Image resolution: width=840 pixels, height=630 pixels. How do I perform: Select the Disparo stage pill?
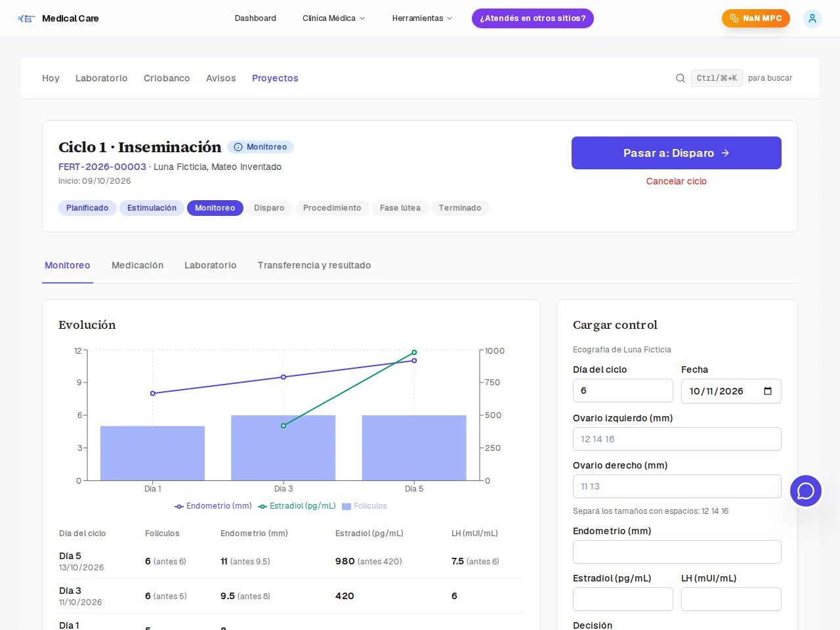[x=269, y=208]
